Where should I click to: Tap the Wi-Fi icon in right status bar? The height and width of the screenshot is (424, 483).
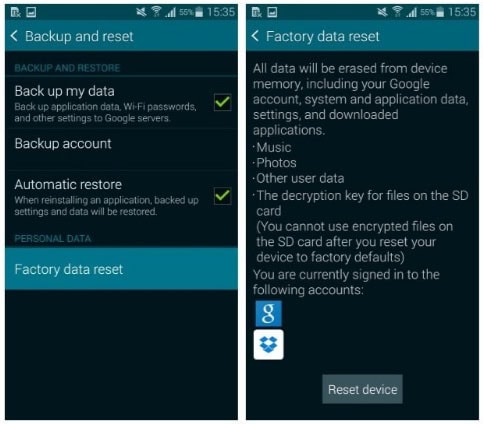point(397,12)
